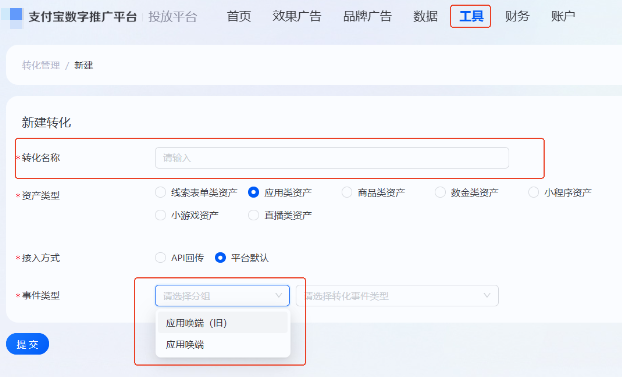
Task: Select 直播类资产 radio option
Action: click(253, 215)
